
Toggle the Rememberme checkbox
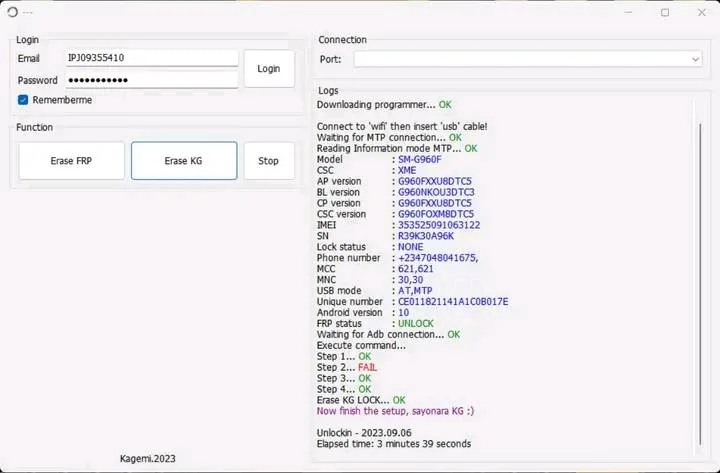(23, 100)
